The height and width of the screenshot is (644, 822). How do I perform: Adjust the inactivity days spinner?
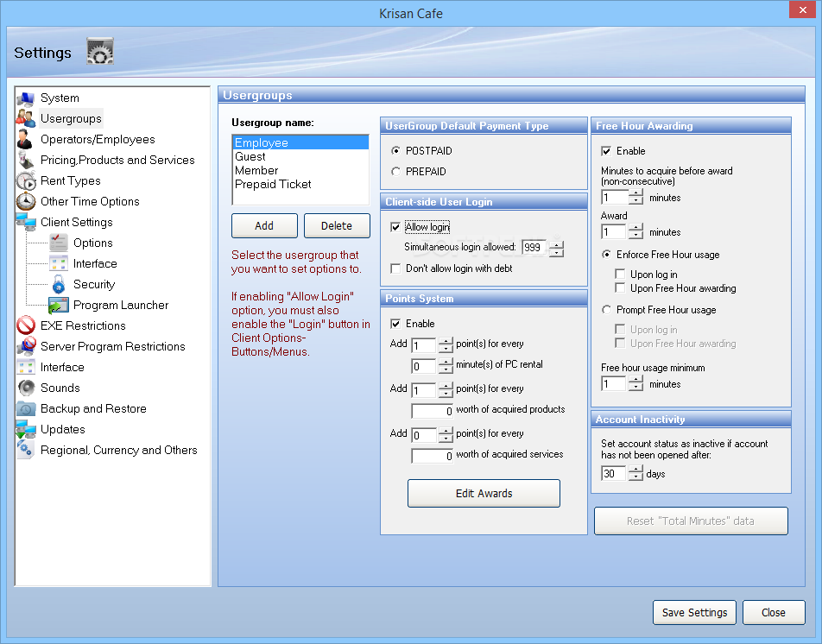pos(635,473)
